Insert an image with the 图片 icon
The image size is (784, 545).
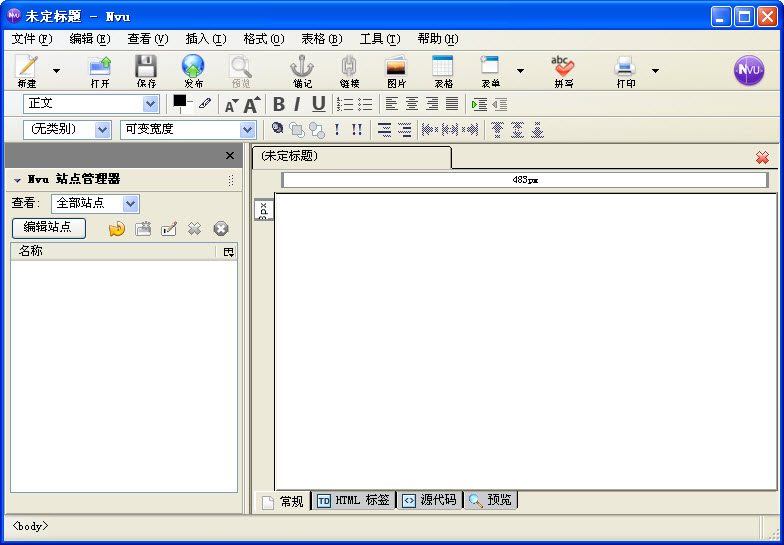pos(396,68)
